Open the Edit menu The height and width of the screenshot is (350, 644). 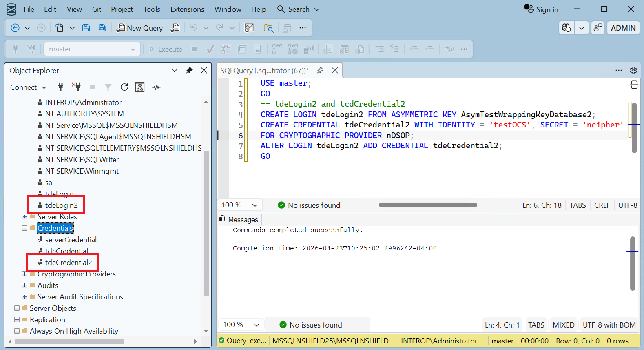tap(50, 9)
